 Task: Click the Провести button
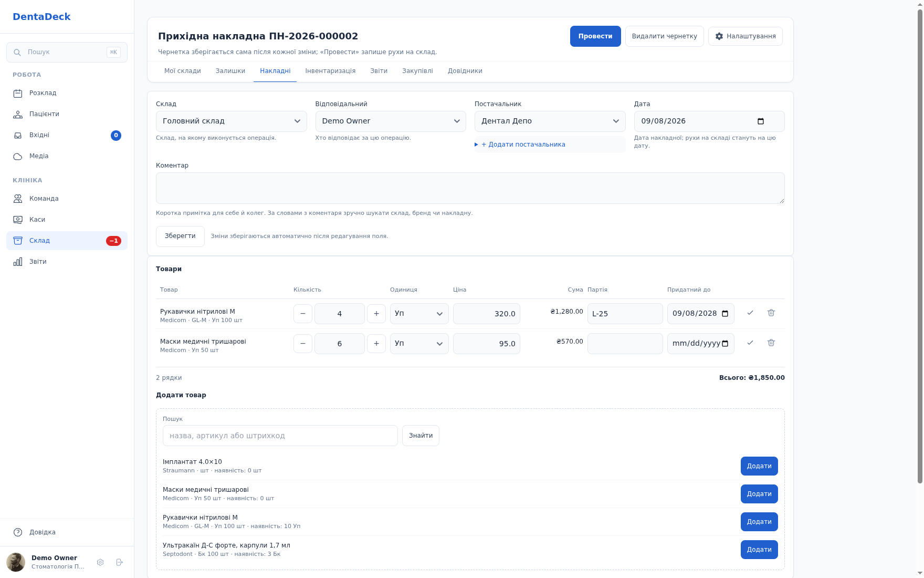595,36
